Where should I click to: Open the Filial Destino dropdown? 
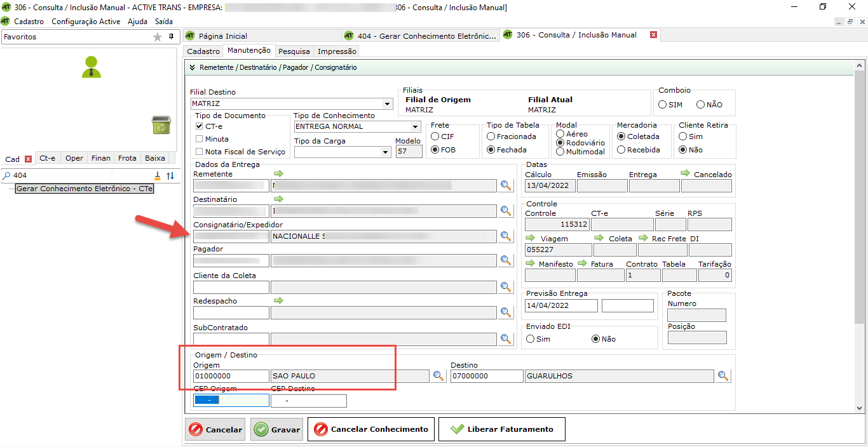(x=388, y=104)
